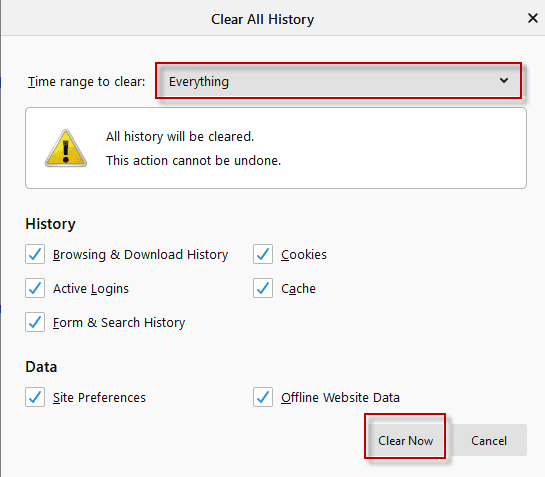
Task: Click the Time range to clear label
Action: click(87, 82)
